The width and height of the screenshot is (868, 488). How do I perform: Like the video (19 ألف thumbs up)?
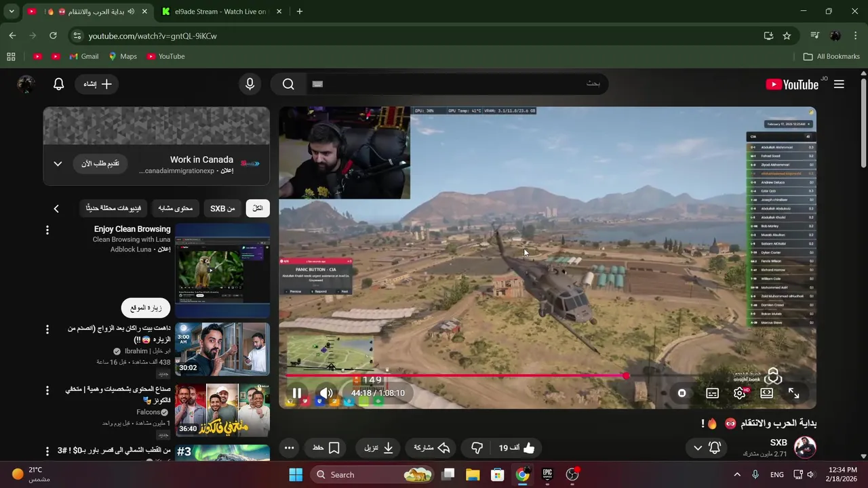(517, 448)
